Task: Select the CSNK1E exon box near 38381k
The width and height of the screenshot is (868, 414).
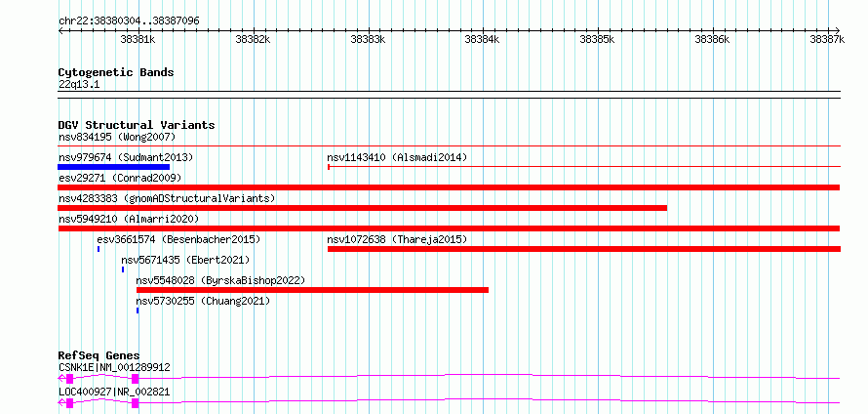Action: pyautogui.click(x=135, y=379)
